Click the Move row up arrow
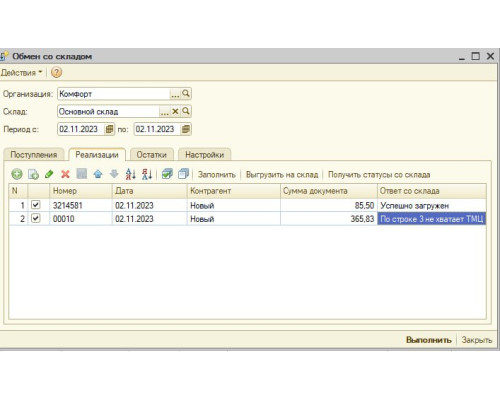500x400 pixels. pyautogui.click(x=98, y=174)
